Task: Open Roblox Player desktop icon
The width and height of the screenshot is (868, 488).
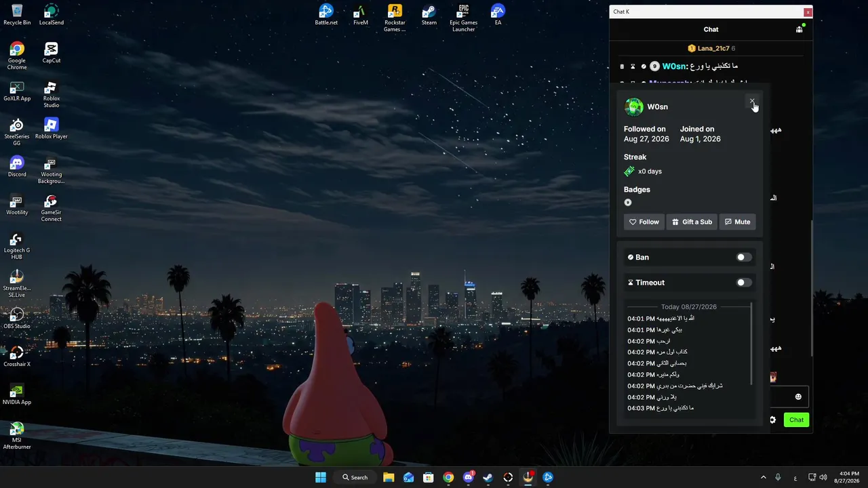Action: 52,129
